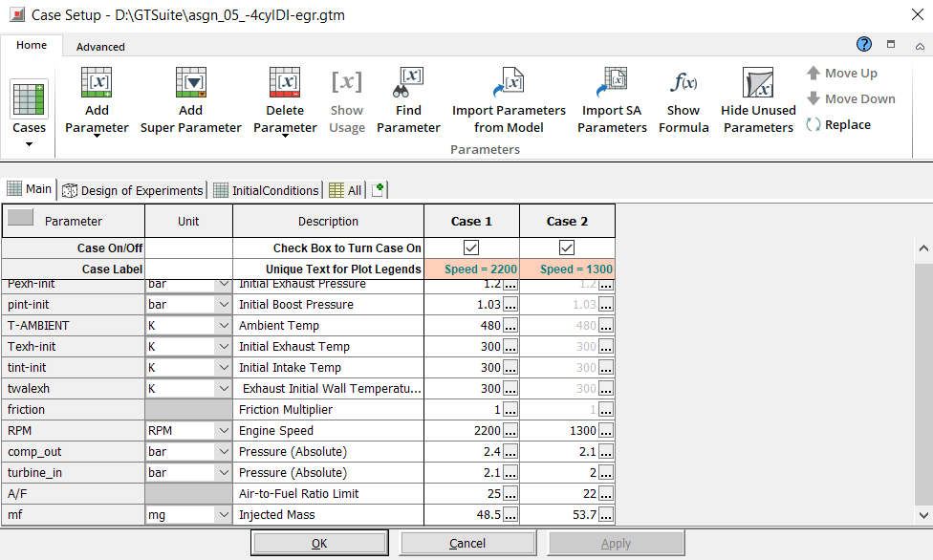Click the Delete Parameter icon
The image size is (933, 560).
(x=285, y=82)
